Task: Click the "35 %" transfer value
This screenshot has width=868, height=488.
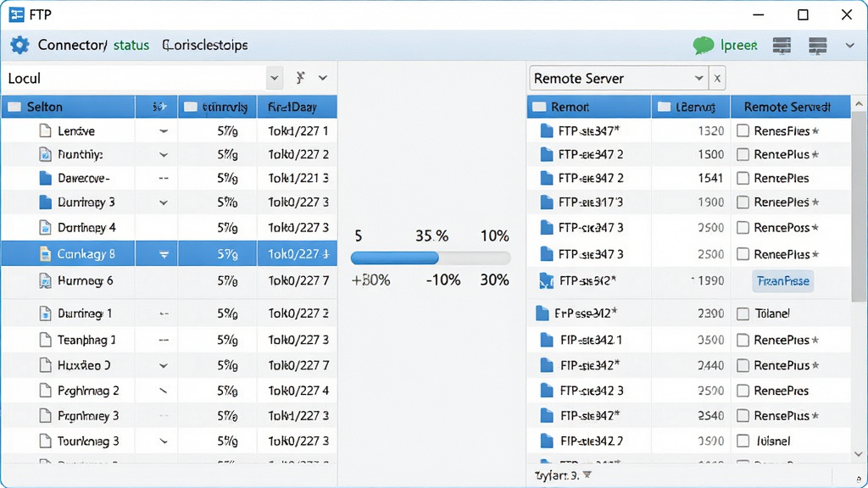Action: (x=431, y=236)
